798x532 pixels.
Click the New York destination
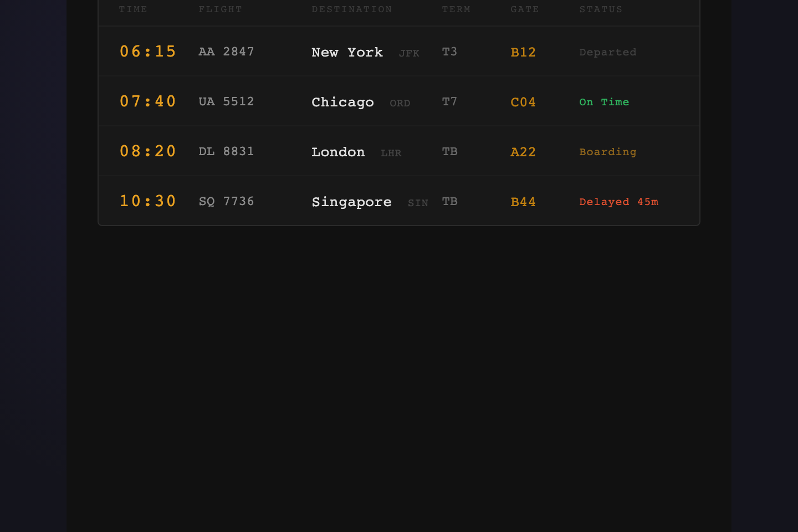[347, 52]
